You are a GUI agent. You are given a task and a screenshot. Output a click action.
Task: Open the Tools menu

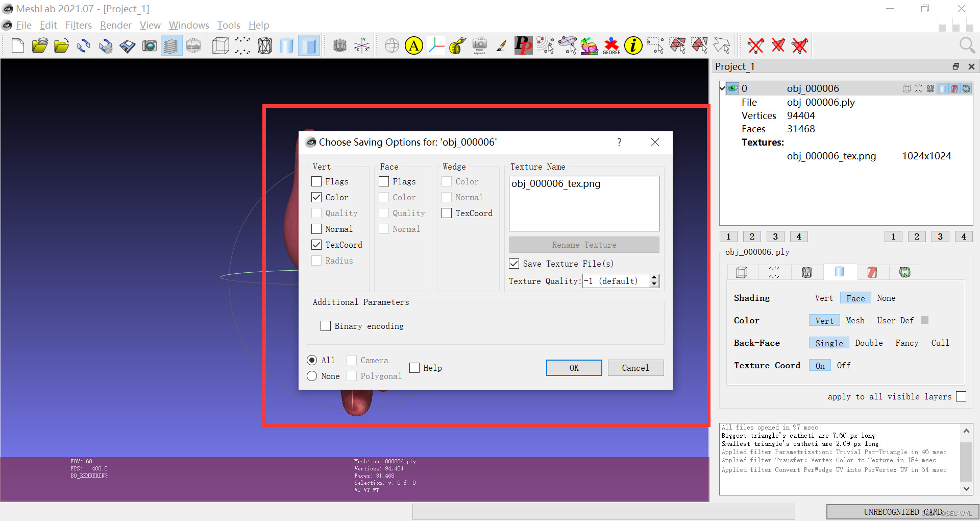[x=229, y=25]
